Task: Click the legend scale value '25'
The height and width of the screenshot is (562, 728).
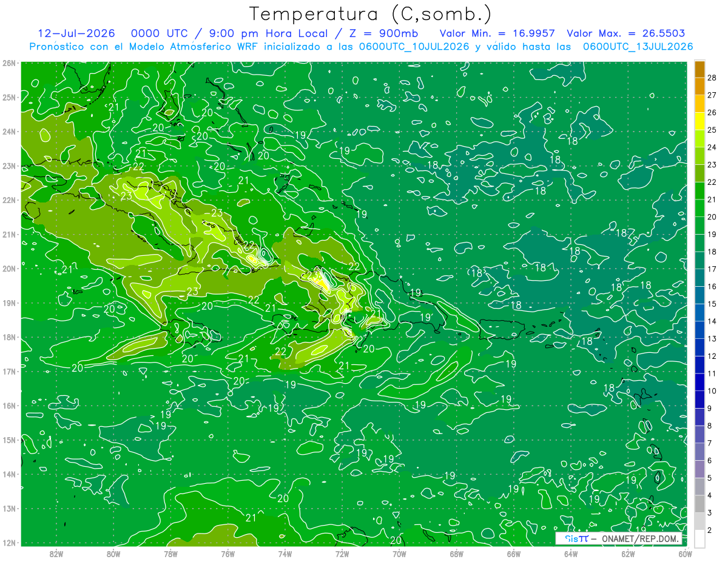Action: pos(712,129)
